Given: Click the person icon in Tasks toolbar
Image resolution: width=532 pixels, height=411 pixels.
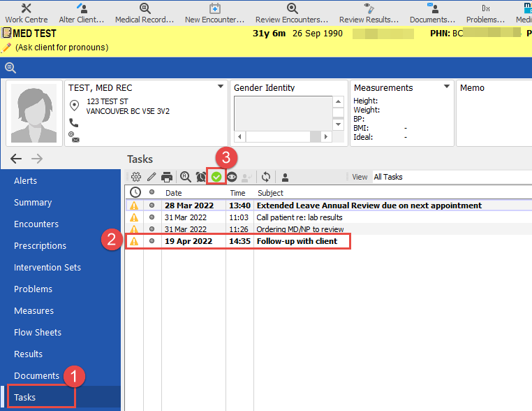Looking at the screenshot, I should (x=286, y=177).
